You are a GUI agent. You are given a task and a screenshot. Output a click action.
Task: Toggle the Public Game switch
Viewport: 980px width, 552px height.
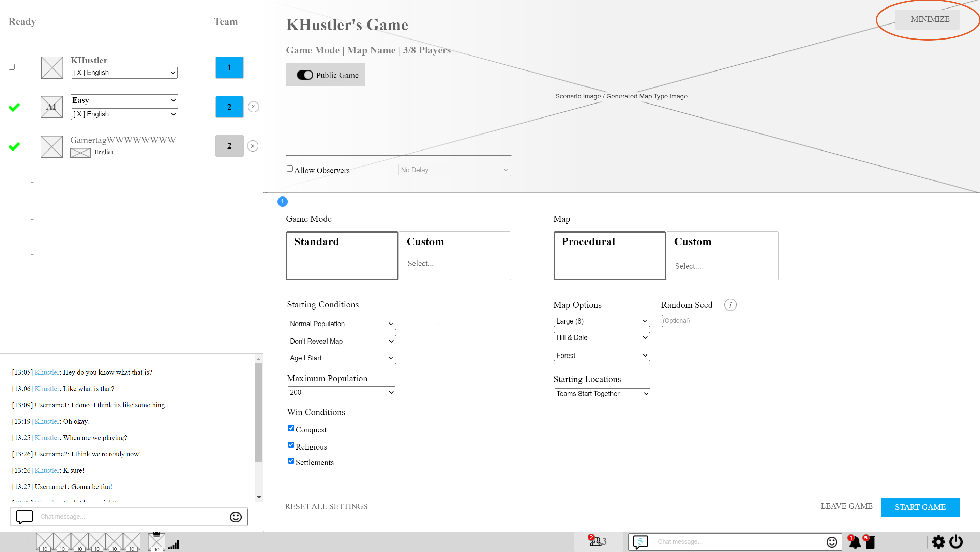coord(305,75)
